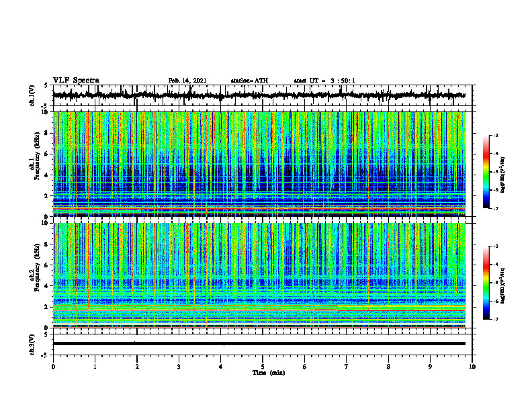Click the ch.2 spectrogram panel
This screenshot has height=411, width=532.
pos(259,275)
